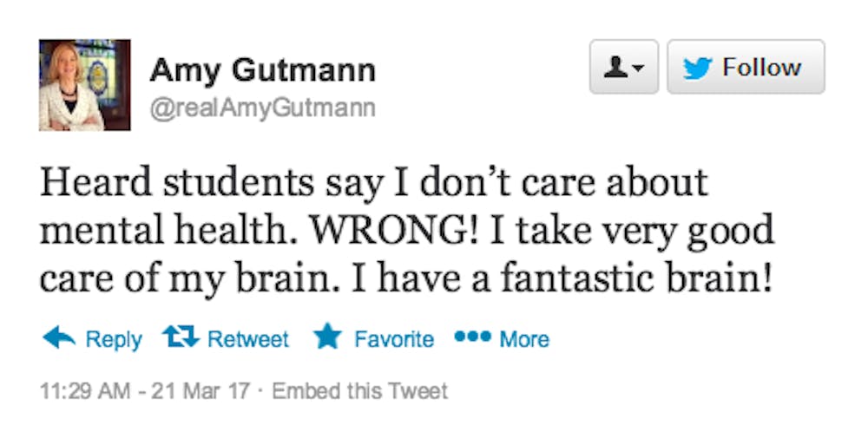868x445 pixels.
Task: Visit the @realAmyGutmann handle link
Action: click(263, 108)
